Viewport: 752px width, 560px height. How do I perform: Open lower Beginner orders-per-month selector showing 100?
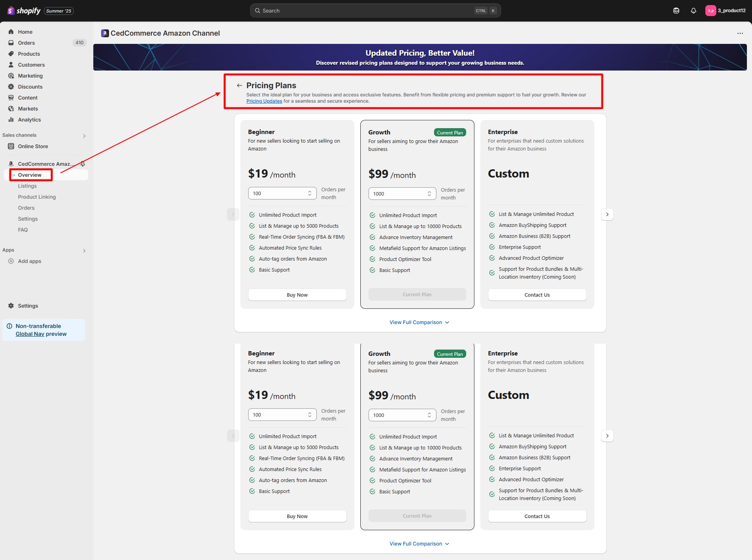click(282, 415)
